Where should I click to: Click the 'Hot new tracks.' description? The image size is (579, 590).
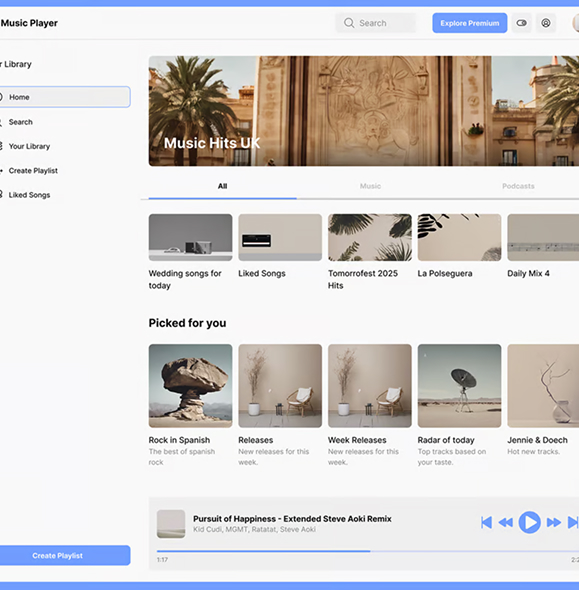[x=533, y=452]
